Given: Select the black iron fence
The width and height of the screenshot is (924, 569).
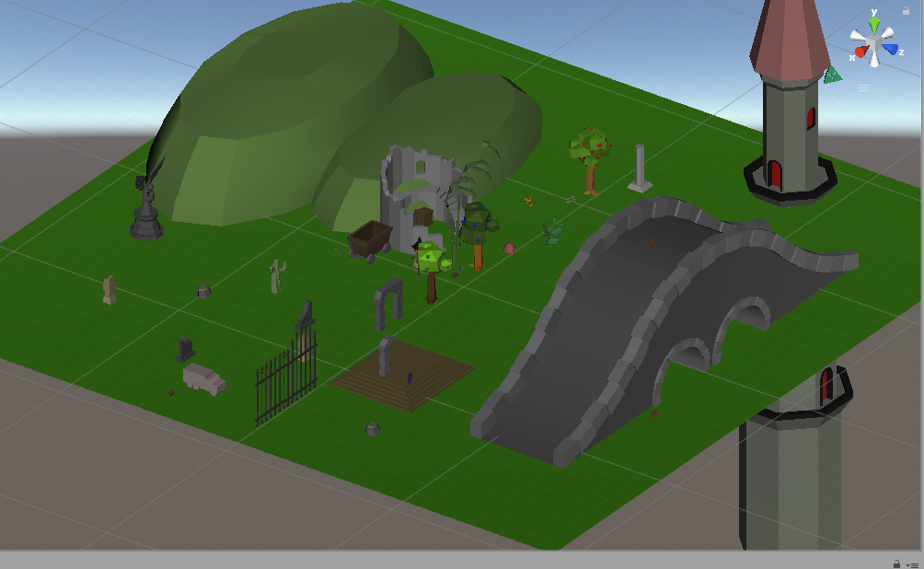Looking at the screenshot, I should [286, 377].
